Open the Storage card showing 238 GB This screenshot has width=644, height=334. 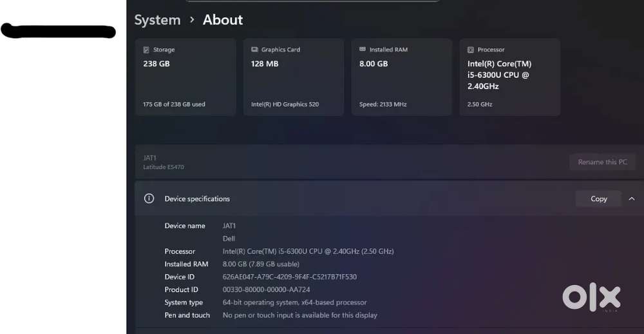[185, 77]
